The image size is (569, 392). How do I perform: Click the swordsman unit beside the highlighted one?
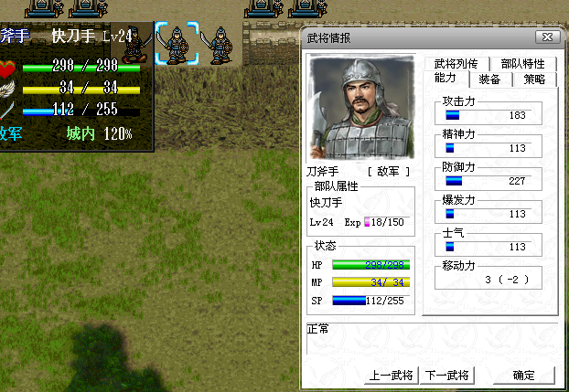click(x=218, y=45)
